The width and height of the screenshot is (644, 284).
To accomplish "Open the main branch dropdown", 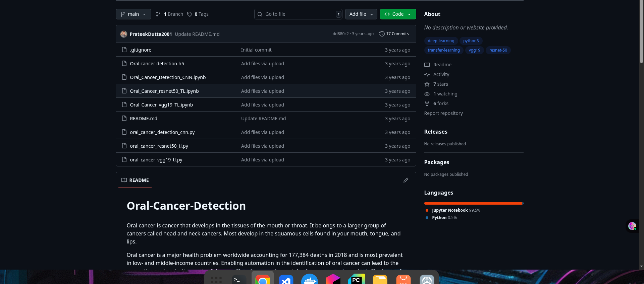I will tap(133, 14).
